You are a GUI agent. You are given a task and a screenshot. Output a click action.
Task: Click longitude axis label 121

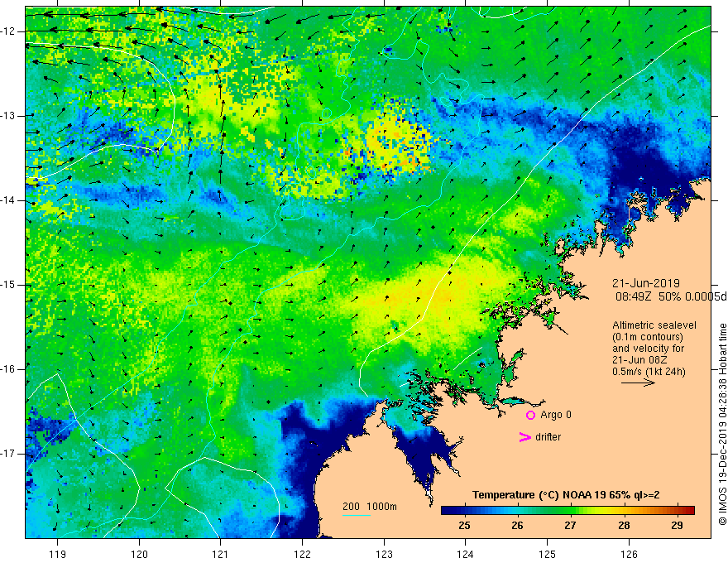coord(220,554)
